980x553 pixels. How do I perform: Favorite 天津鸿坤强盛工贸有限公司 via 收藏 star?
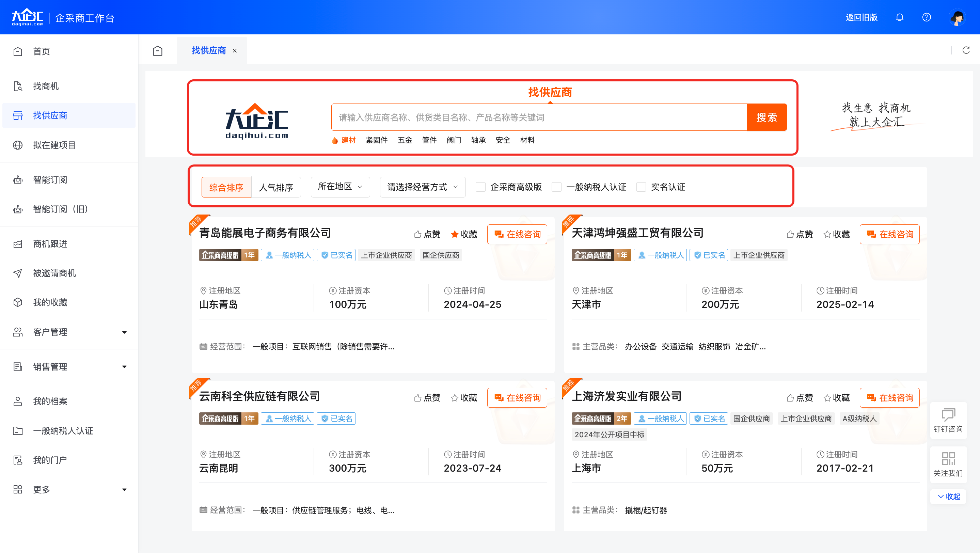pyautogui.click(x=836, y=234)
